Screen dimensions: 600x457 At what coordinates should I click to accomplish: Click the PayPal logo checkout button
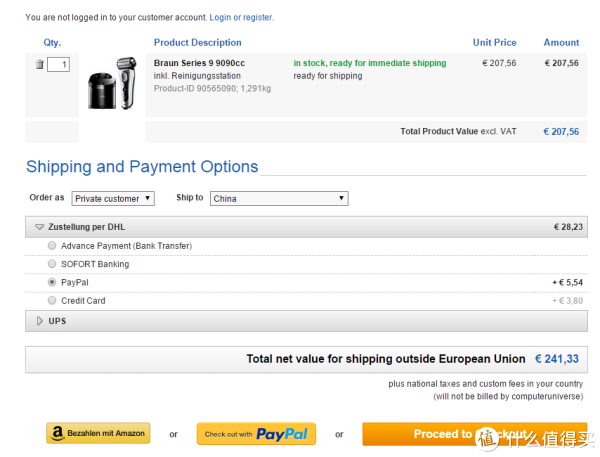[256, 434]
